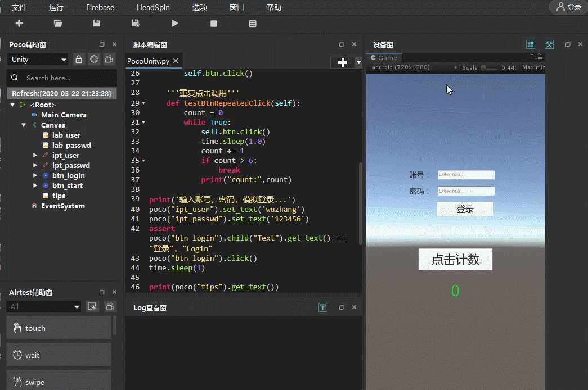Expand the ipt_user tree node
The height and width of the screenshot is (390, 588).
35,156
